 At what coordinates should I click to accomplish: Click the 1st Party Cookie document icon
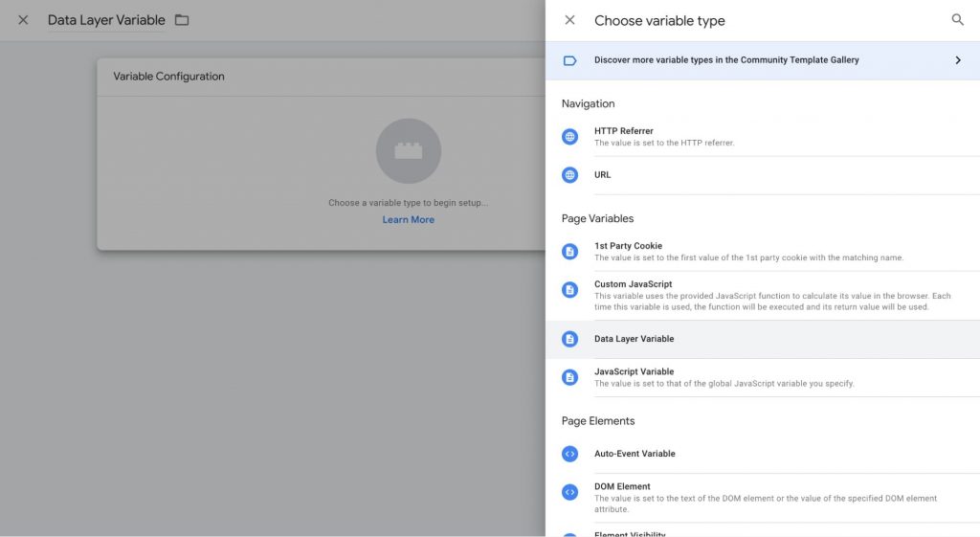pos(569,252)
